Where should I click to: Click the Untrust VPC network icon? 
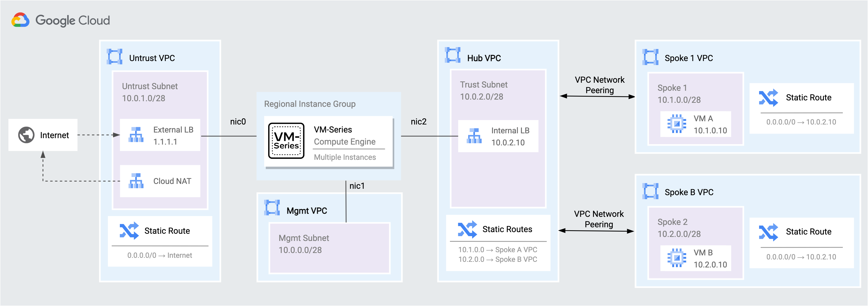(115, 56)
